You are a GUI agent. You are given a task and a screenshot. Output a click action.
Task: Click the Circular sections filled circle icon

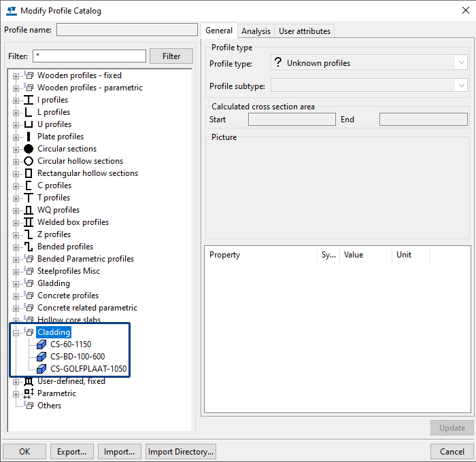point(29,149)
